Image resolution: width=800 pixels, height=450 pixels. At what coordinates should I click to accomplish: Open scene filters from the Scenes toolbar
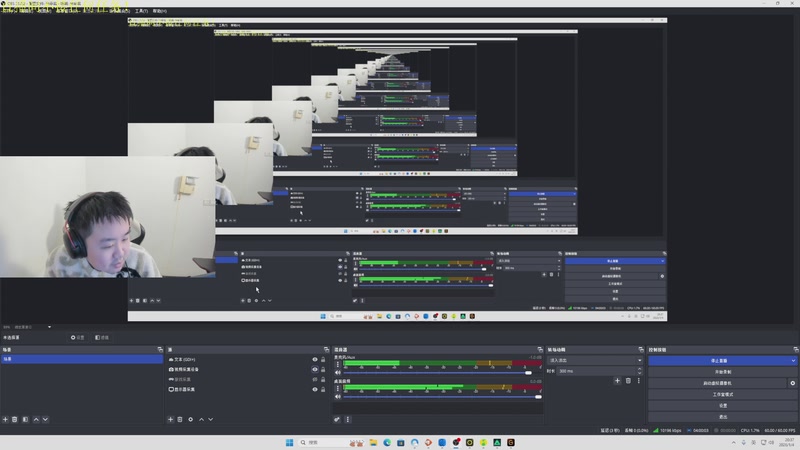point(25,419)
